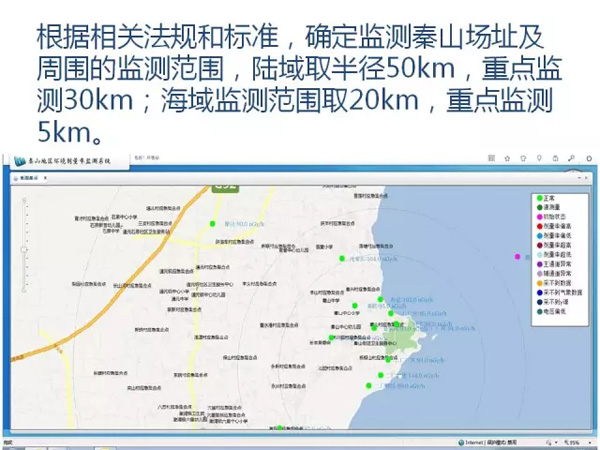The image size is (600, 450).
Task: Click green marker left of the 95.0 nGy/h reading
Action: [x=355, y=306]
